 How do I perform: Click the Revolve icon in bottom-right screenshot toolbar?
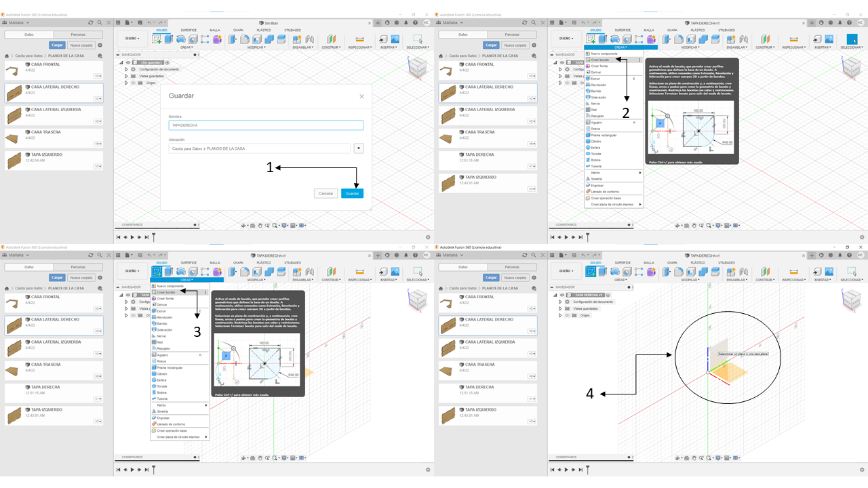(615, 272)
